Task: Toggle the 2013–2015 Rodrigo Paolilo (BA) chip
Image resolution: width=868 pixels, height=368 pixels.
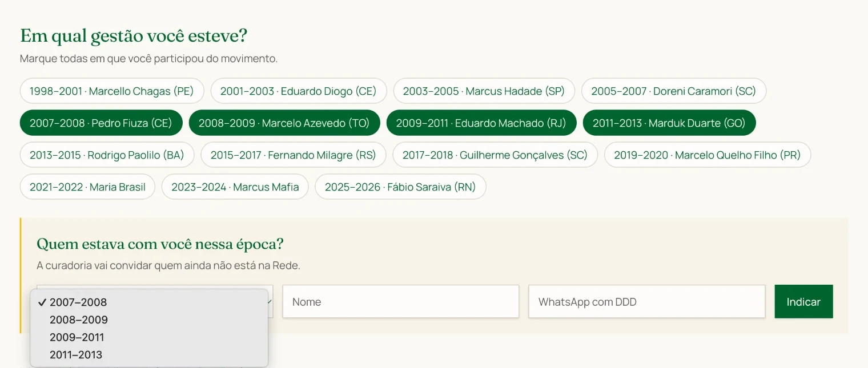Action: [x=107, y=155]
